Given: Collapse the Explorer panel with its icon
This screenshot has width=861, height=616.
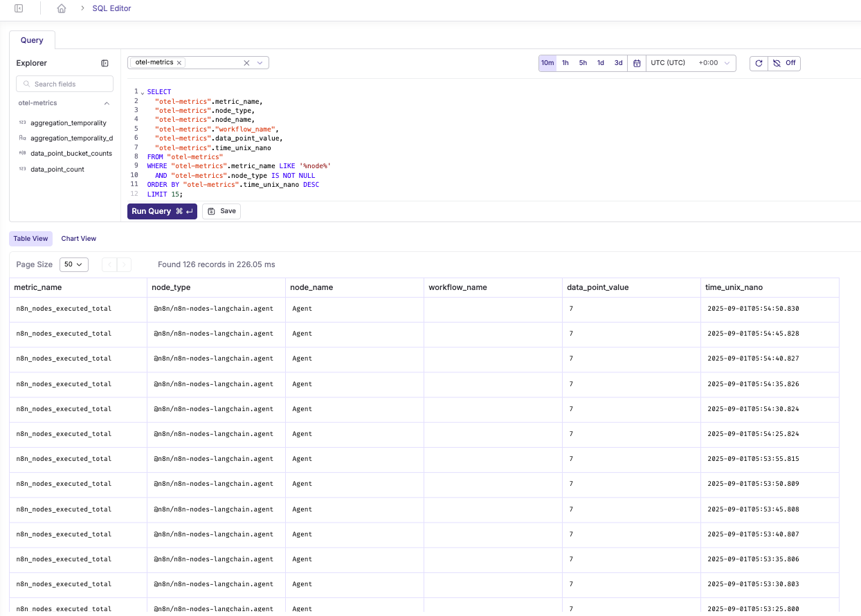Looking at the screenshot, I should pos(105,63).
